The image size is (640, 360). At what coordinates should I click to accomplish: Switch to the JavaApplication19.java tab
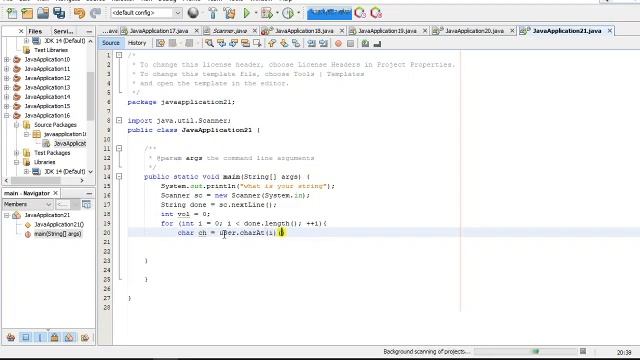tap(387, 31)
